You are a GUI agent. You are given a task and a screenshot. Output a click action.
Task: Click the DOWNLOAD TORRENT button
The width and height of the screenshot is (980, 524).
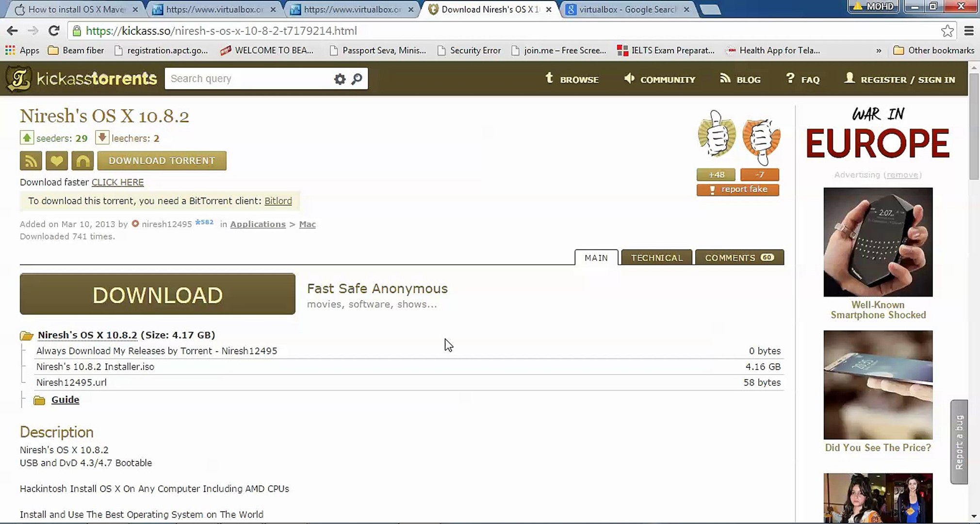162,161
